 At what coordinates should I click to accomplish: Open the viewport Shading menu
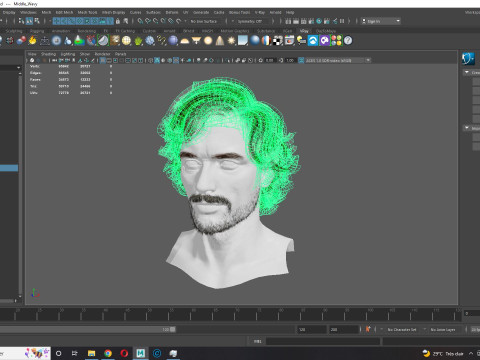click(x=48, y=54)
